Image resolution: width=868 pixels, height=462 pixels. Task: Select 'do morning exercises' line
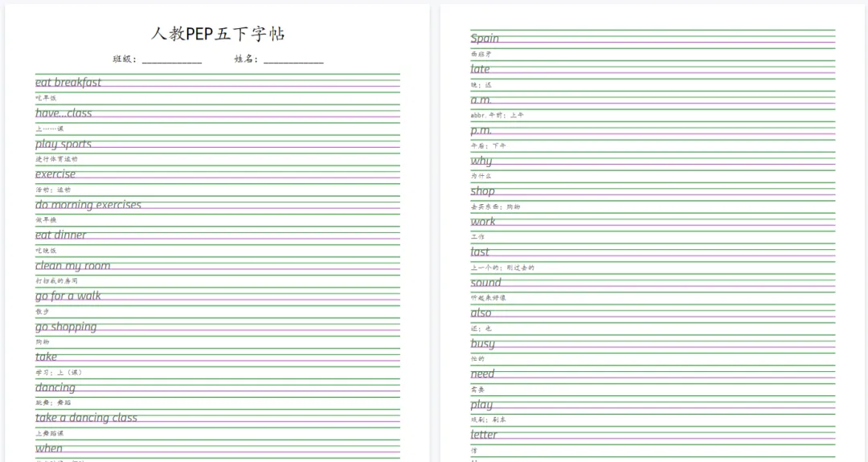(x=88, y=205)
